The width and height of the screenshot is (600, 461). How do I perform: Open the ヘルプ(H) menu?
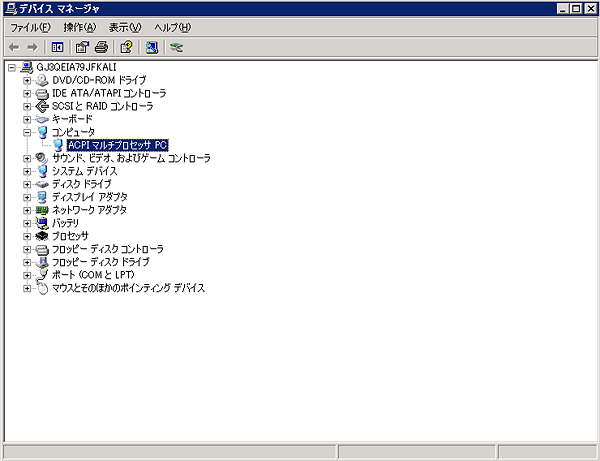(x=172, y=27)
